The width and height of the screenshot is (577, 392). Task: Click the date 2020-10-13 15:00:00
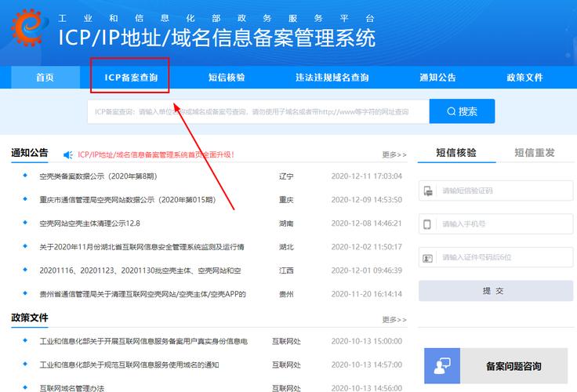point(367,341)
